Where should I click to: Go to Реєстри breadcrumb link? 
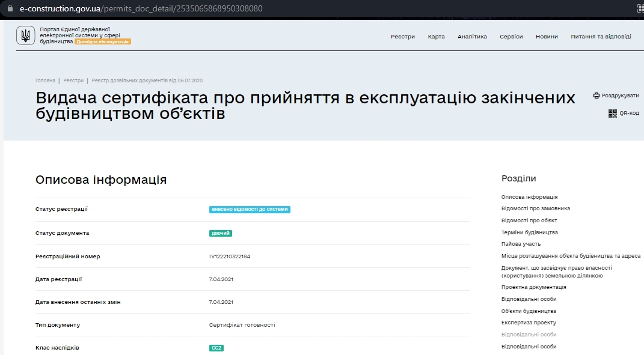point(73,80)
